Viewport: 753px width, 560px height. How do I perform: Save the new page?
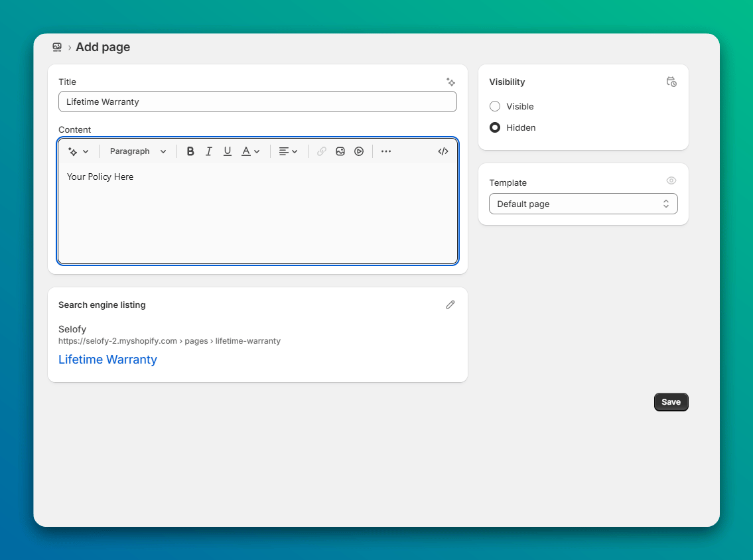click(671, 401)
